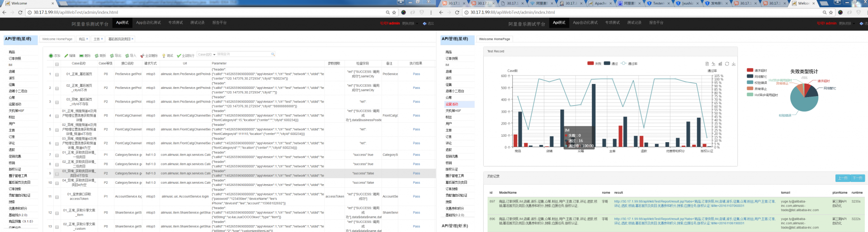Click the 编辑 (edit) pencil toolbar button
The height and width of the screenshot is (232, 868).
(x=70, y=56)
